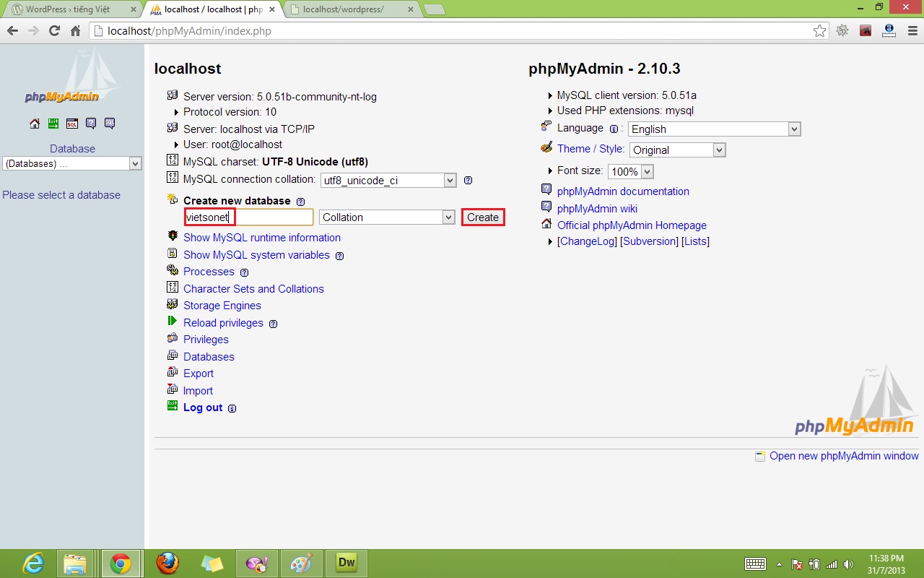924x578 pixels.
Task: Click the Create button
Action: pos(483,217)
